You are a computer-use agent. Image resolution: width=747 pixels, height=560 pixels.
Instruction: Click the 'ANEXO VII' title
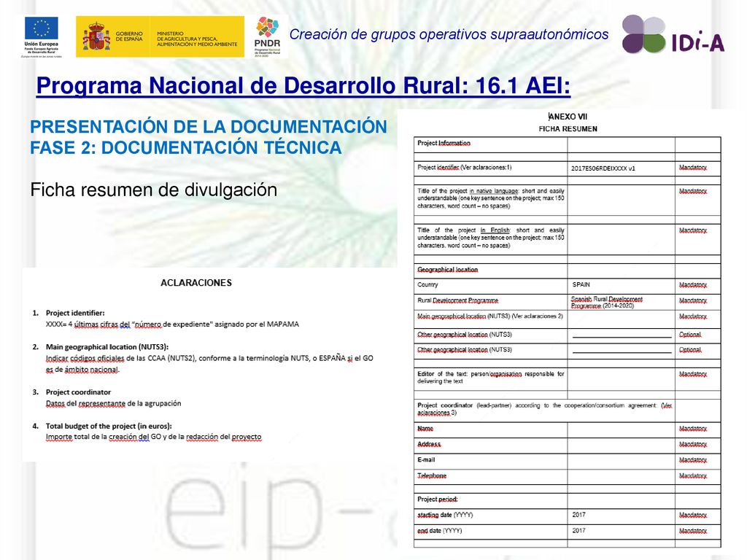[568, 117]
